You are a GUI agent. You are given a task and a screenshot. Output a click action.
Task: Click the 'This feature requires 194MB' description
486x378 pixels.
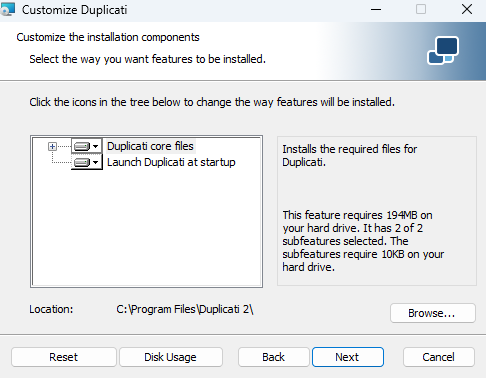pyautogui.click(x=363, y=241)
